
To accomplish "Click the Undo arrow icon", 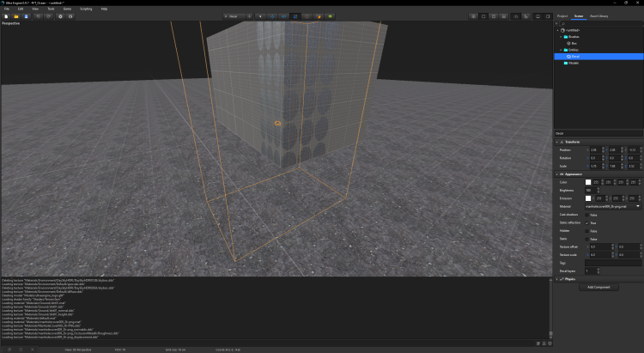I will (x=38, y=16).
